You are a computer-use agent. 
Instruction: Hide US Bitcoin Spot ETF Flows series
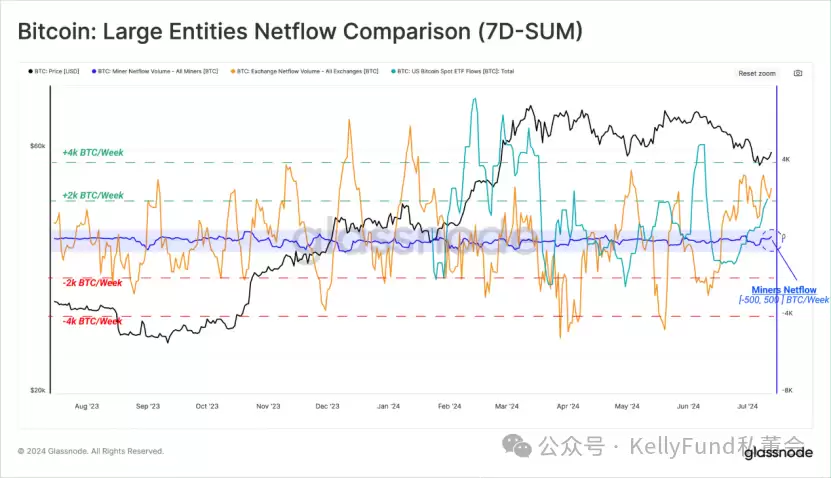[x=450, y=72]
